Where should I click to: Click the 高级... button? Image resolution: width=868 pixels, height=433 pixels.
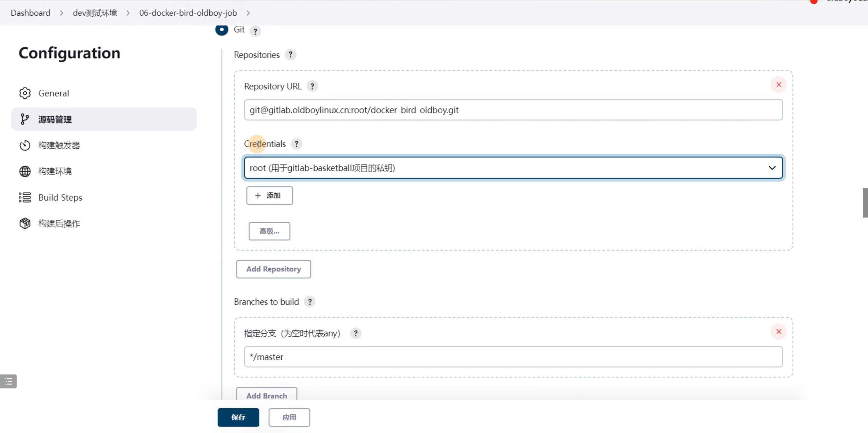coord(269,231)
